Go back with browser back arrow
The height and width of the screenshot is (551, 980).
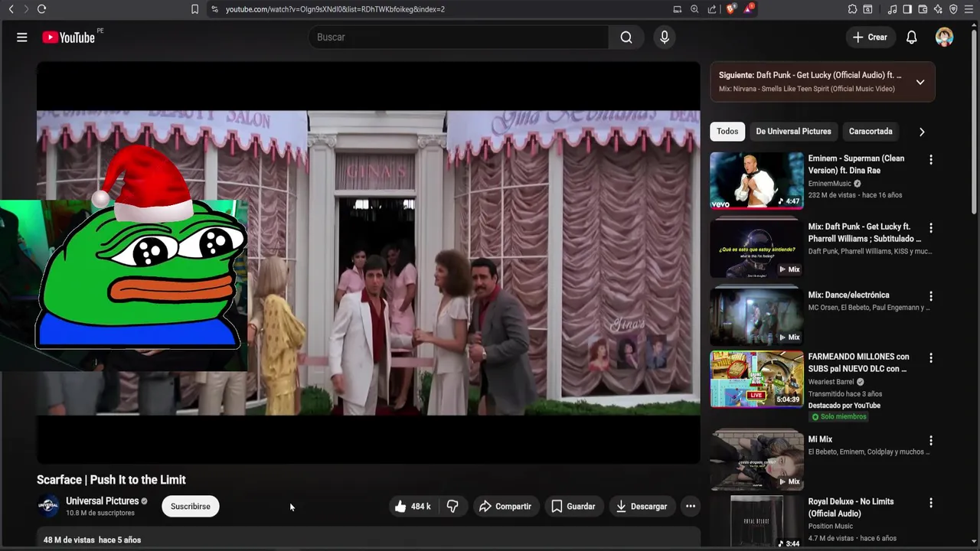tap(11, 9)
